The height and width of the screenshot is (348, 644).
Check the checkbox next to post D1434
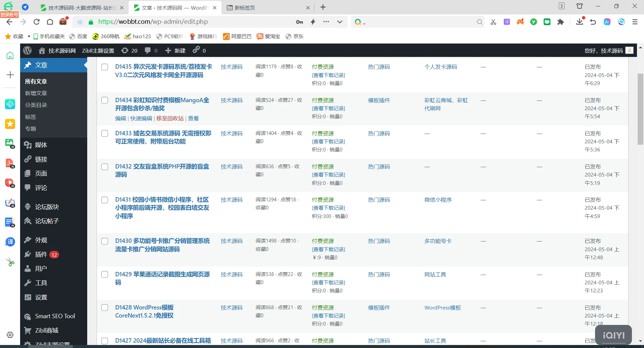pyautogui.click(x=104, y=100)
